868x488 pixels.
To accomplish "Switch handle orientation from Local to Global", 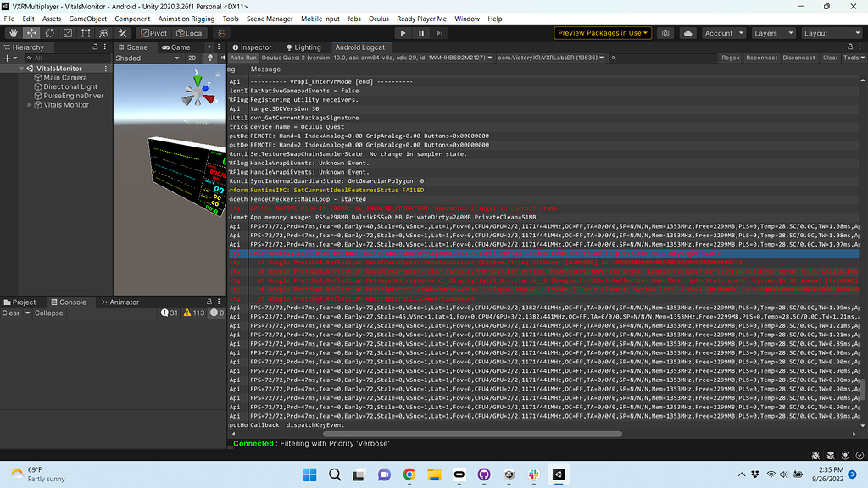I will (188, 34).
